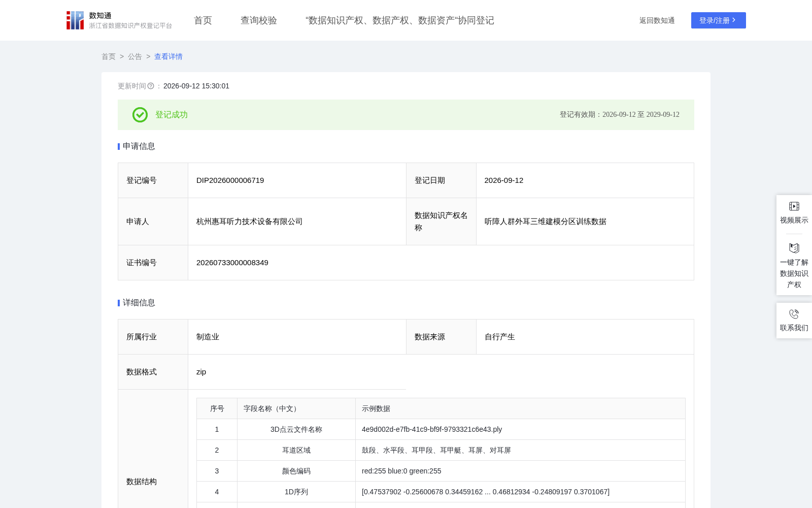The height and width of the screenshot is (508, 812).
Task: Go to the 首页 navigation tab
Action: (203, 20)
